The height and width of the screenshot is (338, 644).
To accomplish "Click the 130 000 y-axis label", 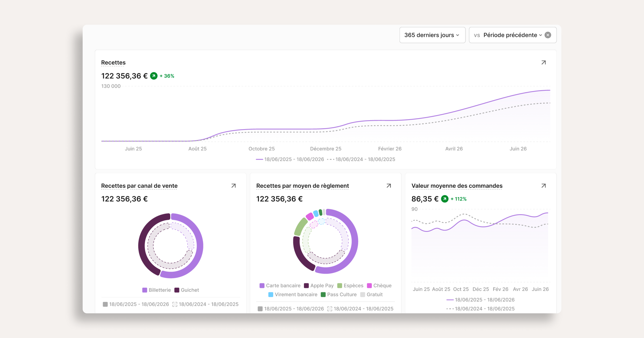I will point(111,86).
